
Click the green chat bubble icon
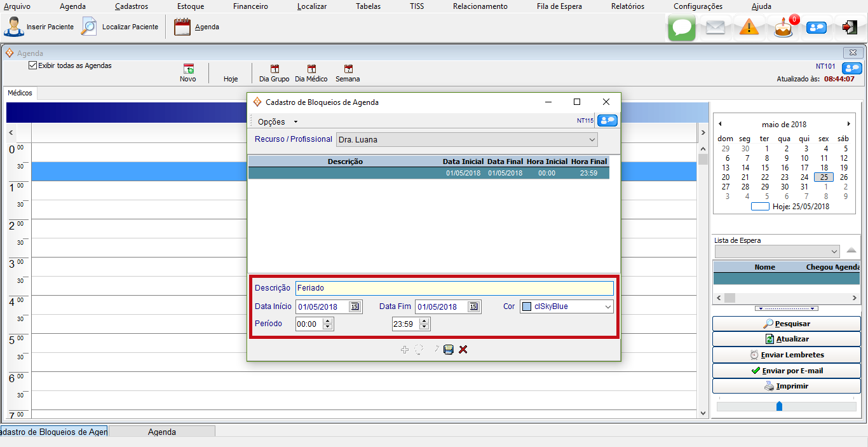pyautogui.click(x=682, y=28)
